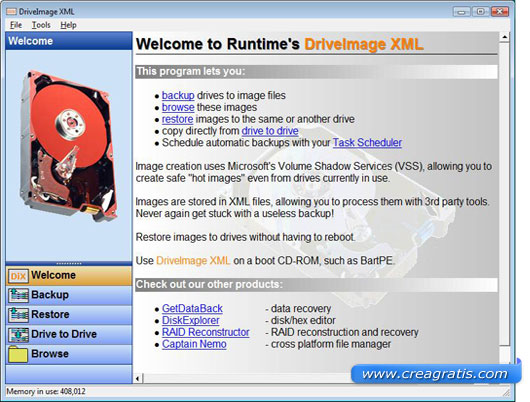Viewport: 530px width, 402px height.
Task: Open the Help menu
Action: point(68,25)
